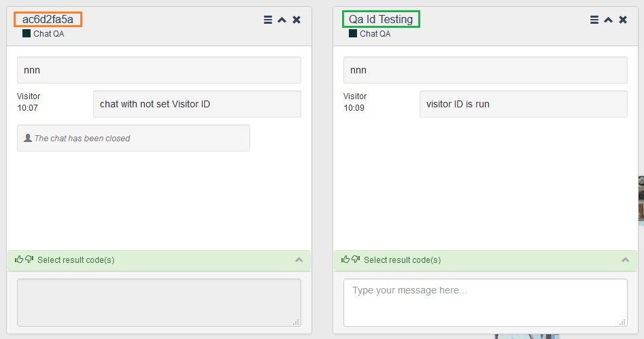The image size is (644, 339).
Task: Click thumbs up icon in Qa Id Testing chat
Action: (345, 260)
